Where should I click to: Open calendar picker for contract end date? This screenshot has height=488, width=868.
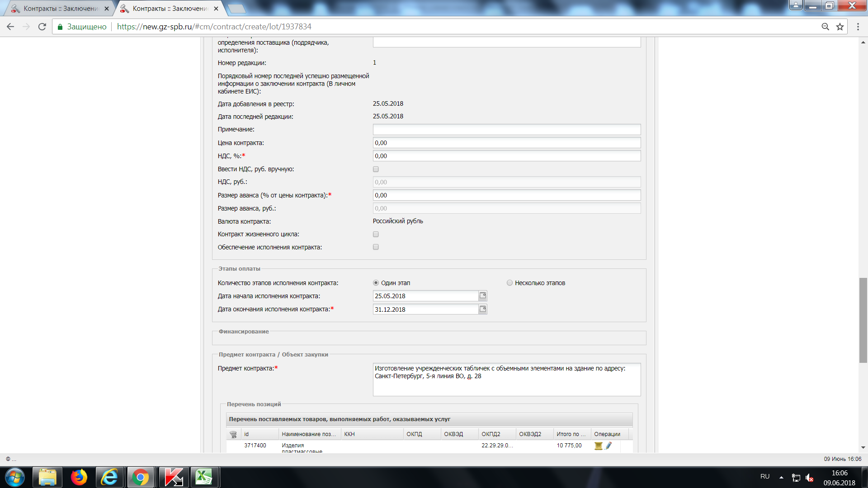[483, 310]
